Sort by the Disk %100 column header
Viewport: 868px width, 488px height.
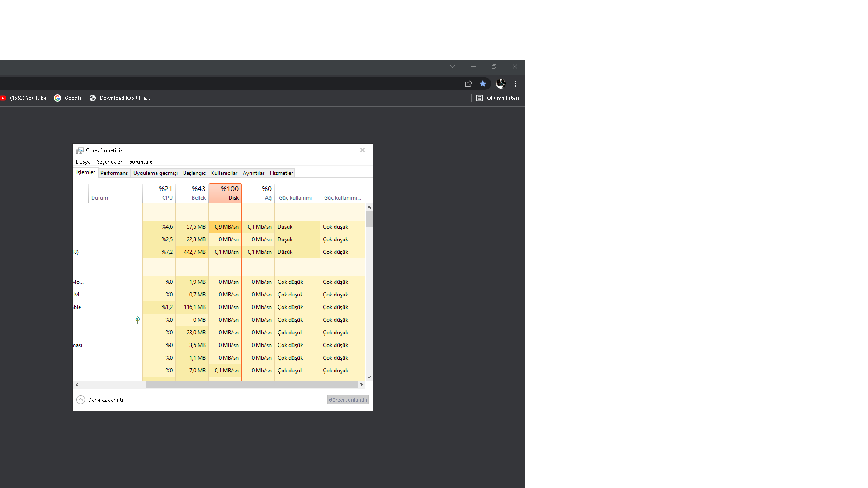pos(225,193)
